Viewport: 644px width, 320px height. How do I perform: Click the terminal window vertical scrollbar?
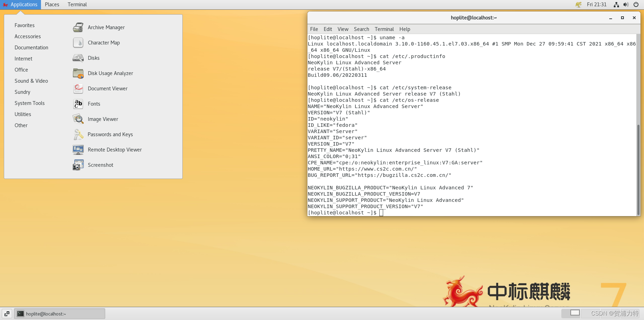pyautogui.click(x=638, y=170)
